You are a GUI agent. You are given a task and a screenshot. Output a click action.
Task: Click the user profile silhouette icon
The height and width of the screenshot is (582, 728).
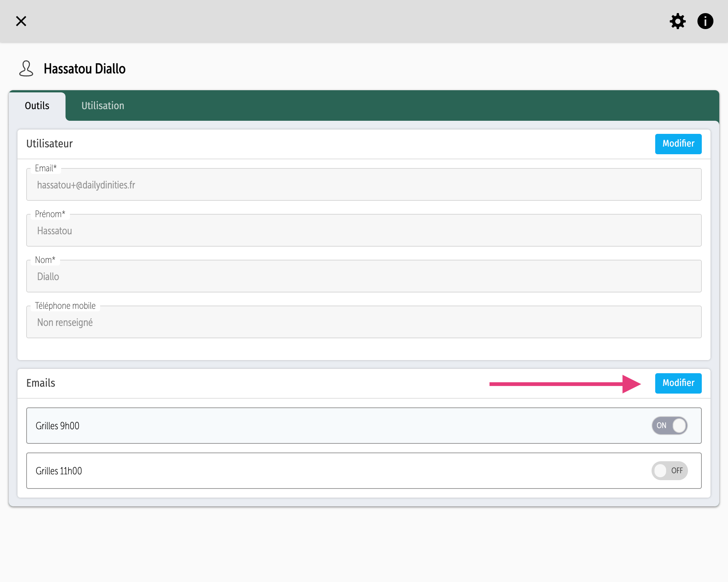[x=26, y=69]
